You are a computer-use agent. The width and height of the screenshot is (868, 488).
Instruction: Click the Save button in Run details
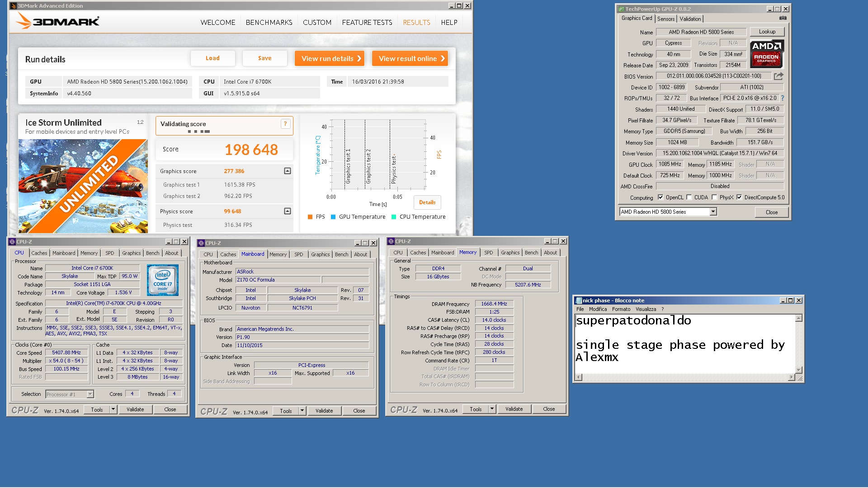coord(265,58)
